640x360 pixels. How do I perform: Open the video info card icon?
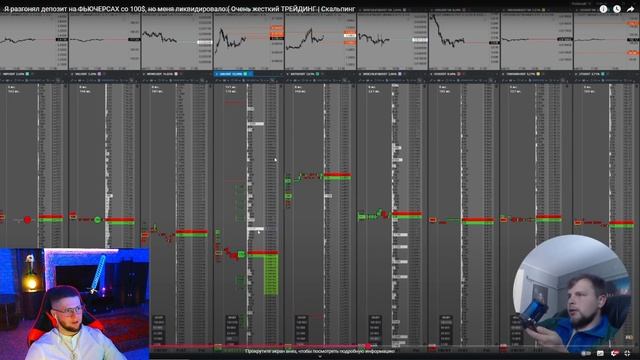pos(603,9)
